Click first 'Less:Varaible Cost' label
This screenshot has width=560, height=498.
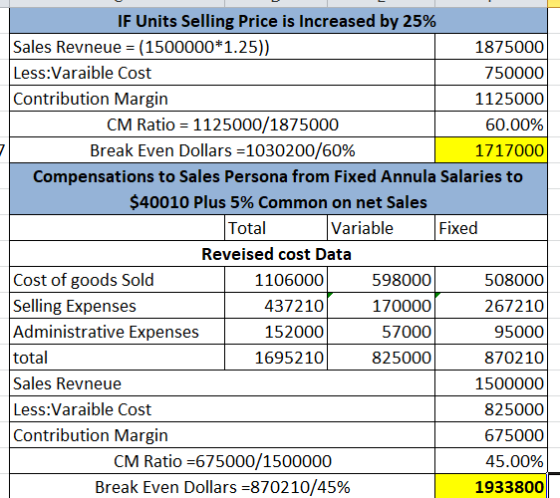point(82,73)
